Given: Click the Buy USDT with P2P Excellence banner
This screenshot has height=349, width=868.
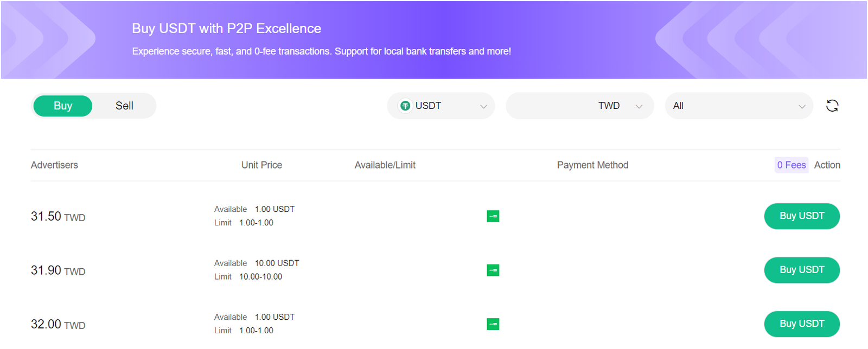Looking at the screenshot, I should pos(226,28).
